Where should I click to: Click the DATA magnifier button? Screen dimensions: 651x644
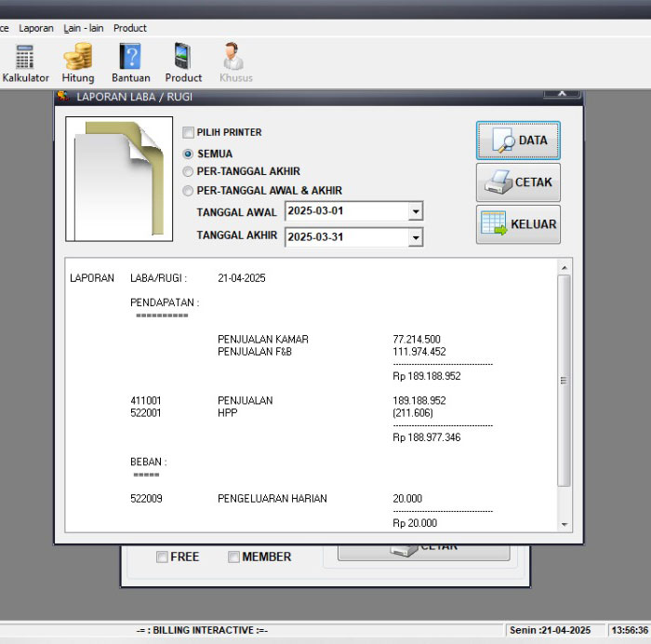click(518, 141)
